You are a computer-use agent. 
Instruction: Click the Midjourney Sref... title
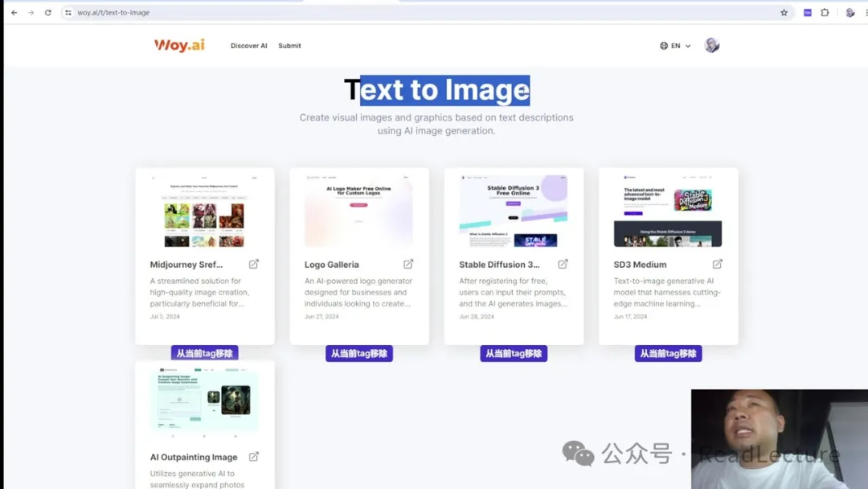pyautogui.click(x=186, y=265)
